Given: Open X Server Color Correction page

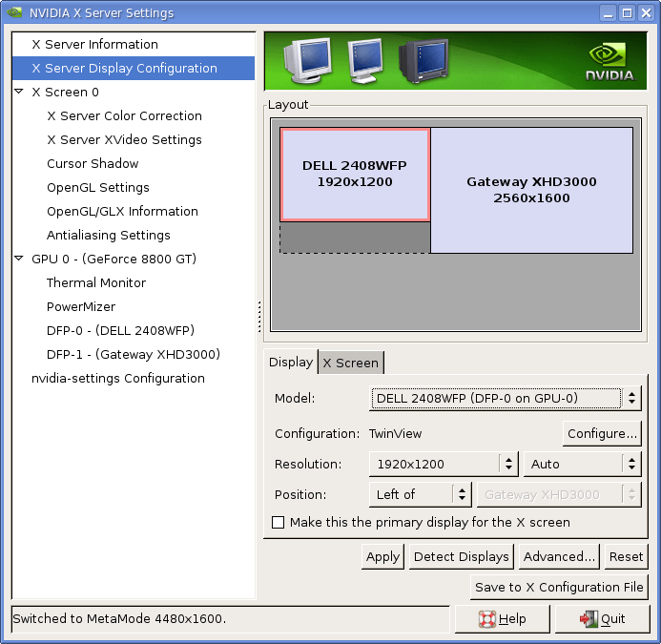Looking at the screenshot, I should point(124,115).
